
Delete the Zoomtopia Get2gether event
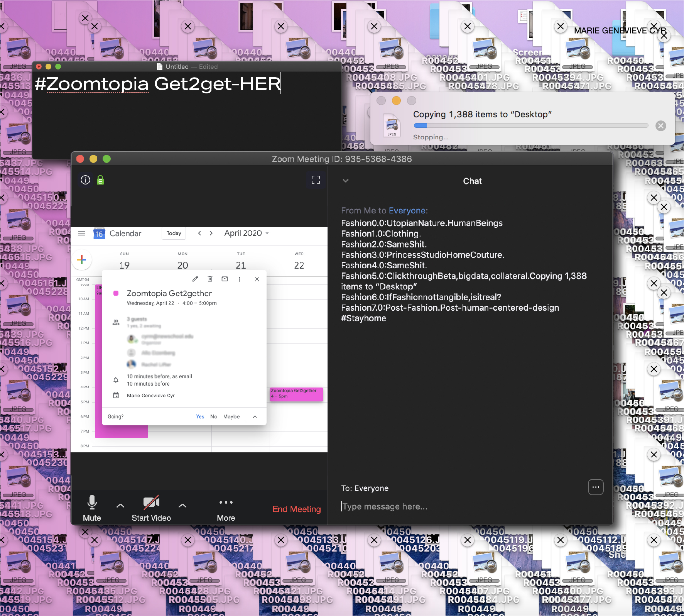210,279
